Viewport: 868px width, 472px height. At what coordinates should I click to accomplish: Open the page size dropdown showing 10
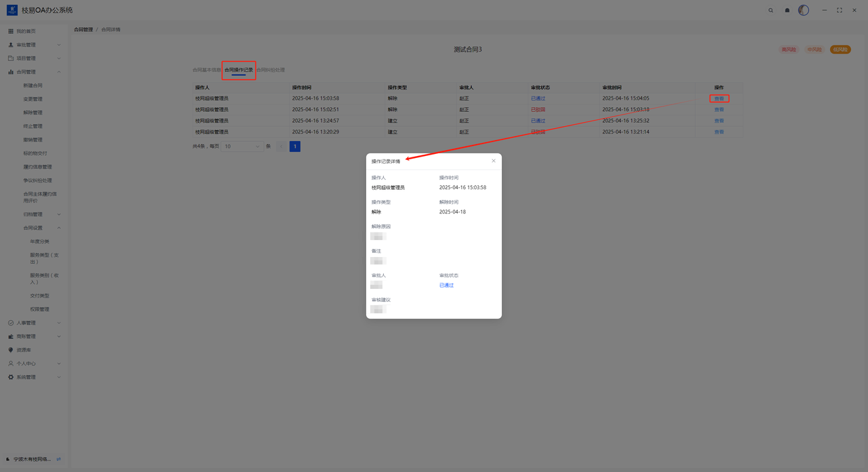tap(242, 146)
